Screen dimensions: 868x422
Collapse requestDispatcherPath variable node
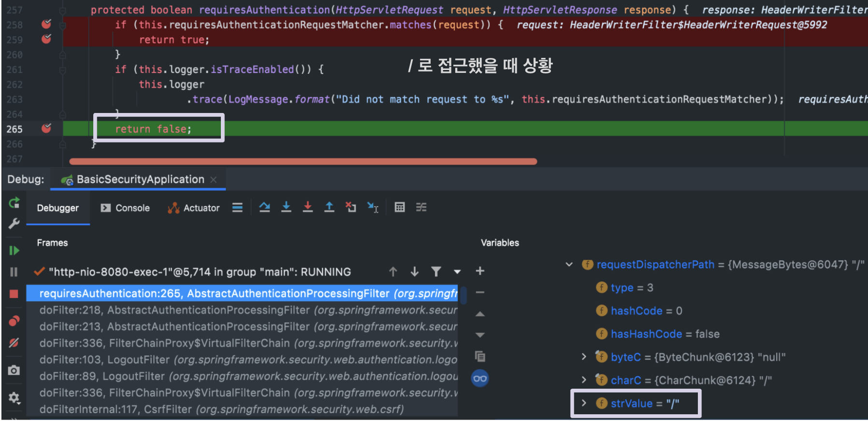coord(569,265)
